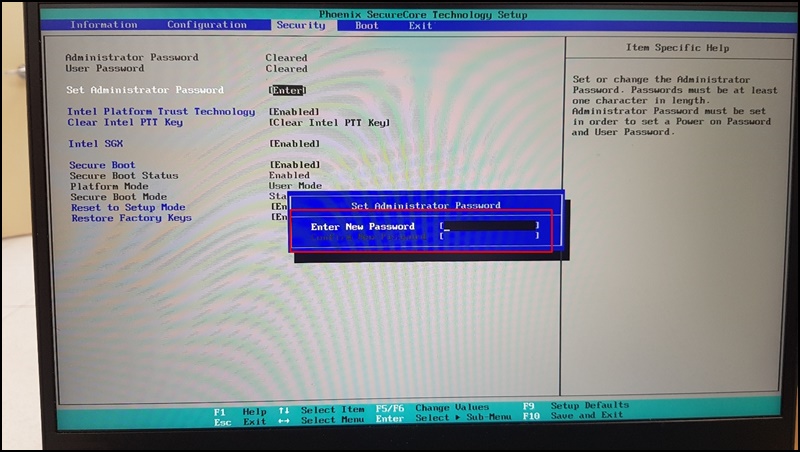Toggle the Secure Boot [Enabled] value

point(294,165)
